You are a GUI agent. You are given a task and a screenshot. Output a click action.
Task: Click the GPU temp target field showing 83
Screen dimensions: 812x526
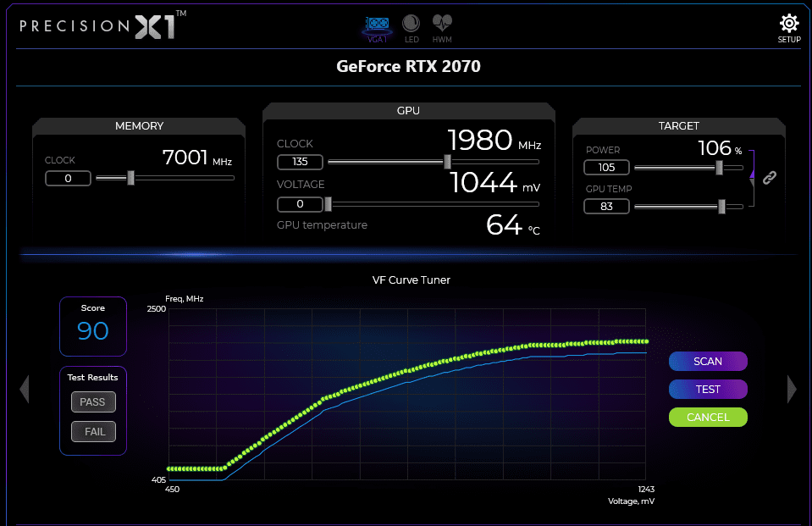(606, 207)
